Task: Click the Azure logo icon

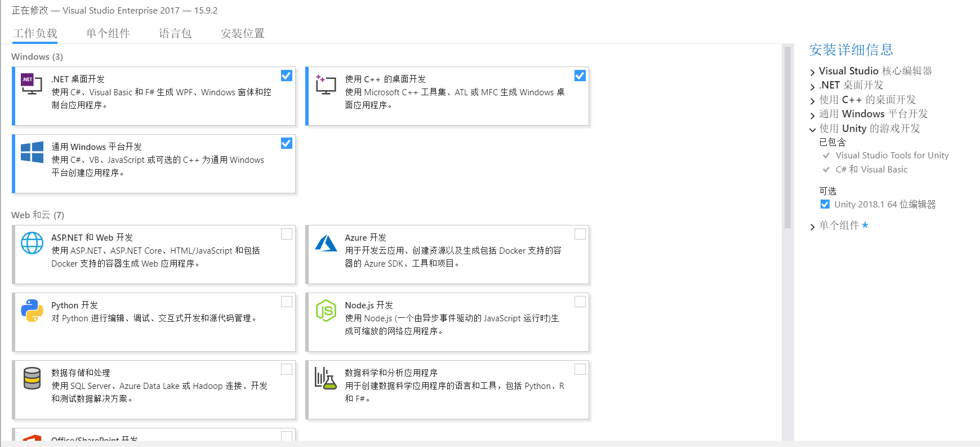Action: pos(326,243)
